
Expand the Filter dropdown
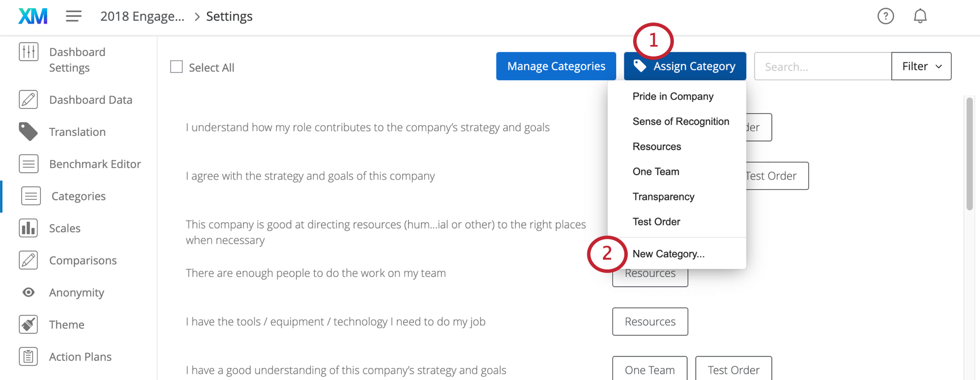921,66
